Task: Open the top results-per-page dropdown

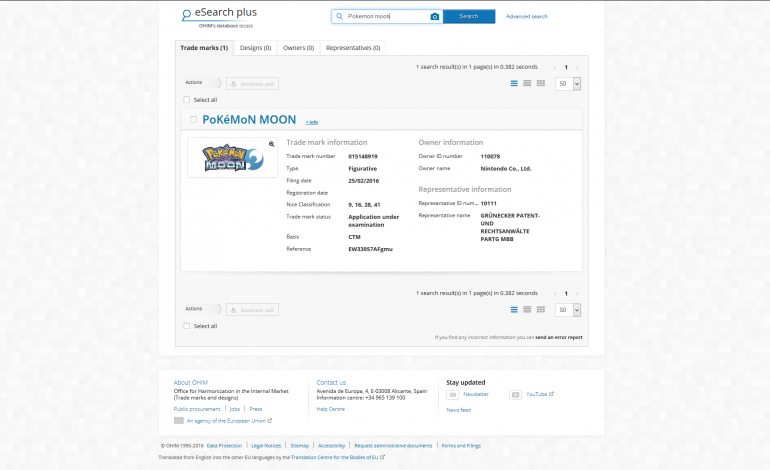Action: tap(568, 84)
